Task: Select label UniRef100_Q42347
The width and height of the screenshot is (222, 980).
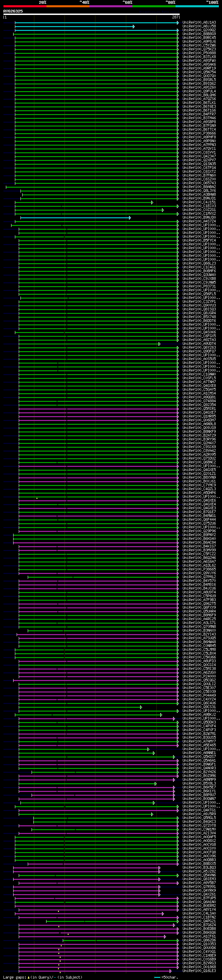Action: [x=199, y=156]
